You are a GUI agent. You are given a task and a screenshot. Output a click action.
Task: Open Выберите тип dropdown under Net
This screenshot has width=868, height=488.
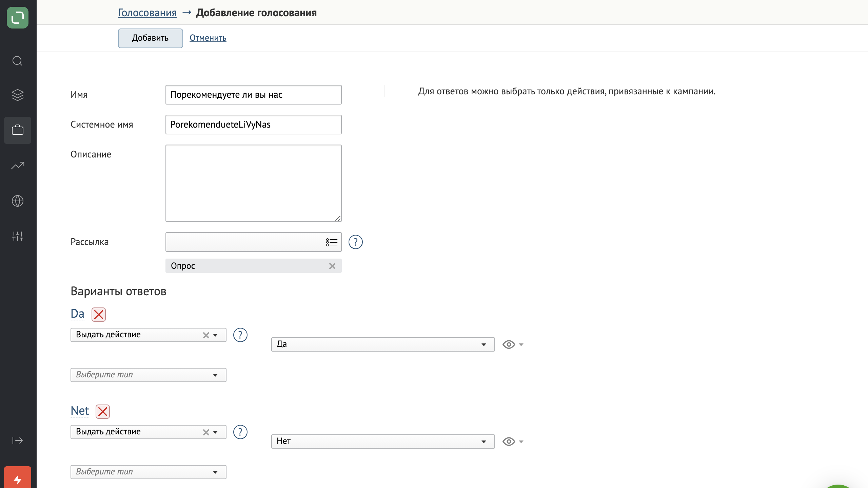tap(148, 472)
